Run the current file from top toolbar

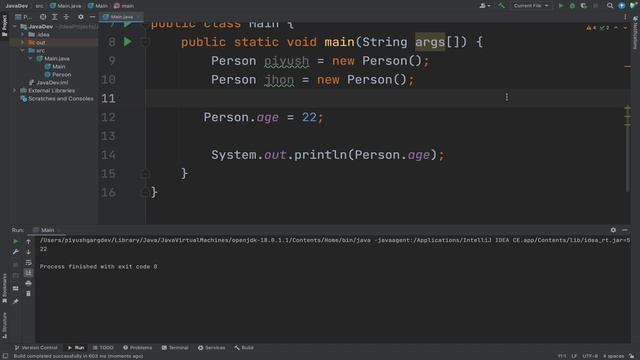click(x=561, y=6)
